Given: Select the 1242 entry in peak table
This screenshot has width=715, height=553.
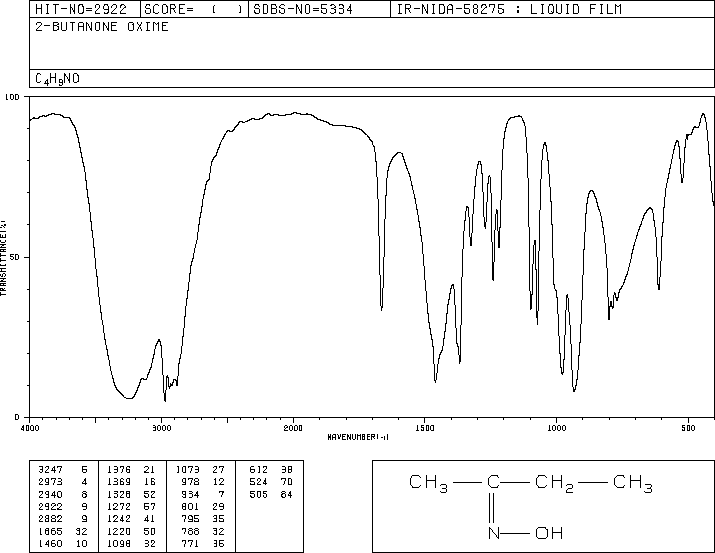Looking at the screenshot, I should (x=131, y=519).
